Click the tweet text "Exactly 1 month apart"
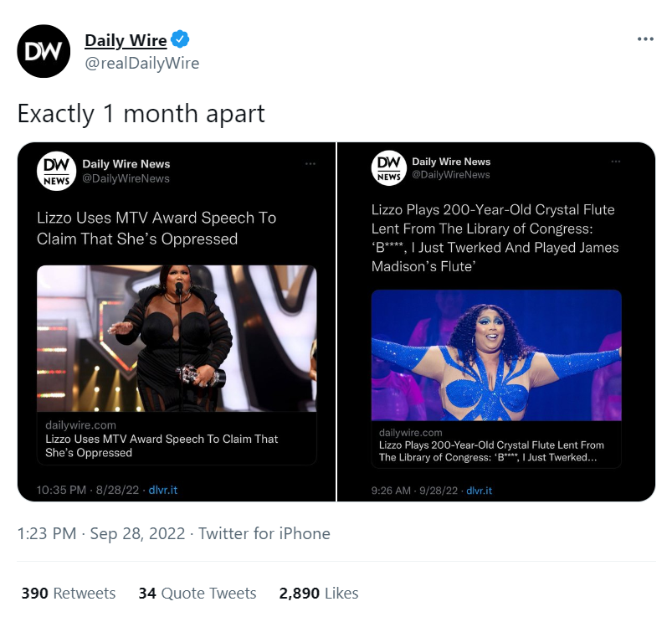Screen dimensions: 672x617 click(x=141, y=113)
